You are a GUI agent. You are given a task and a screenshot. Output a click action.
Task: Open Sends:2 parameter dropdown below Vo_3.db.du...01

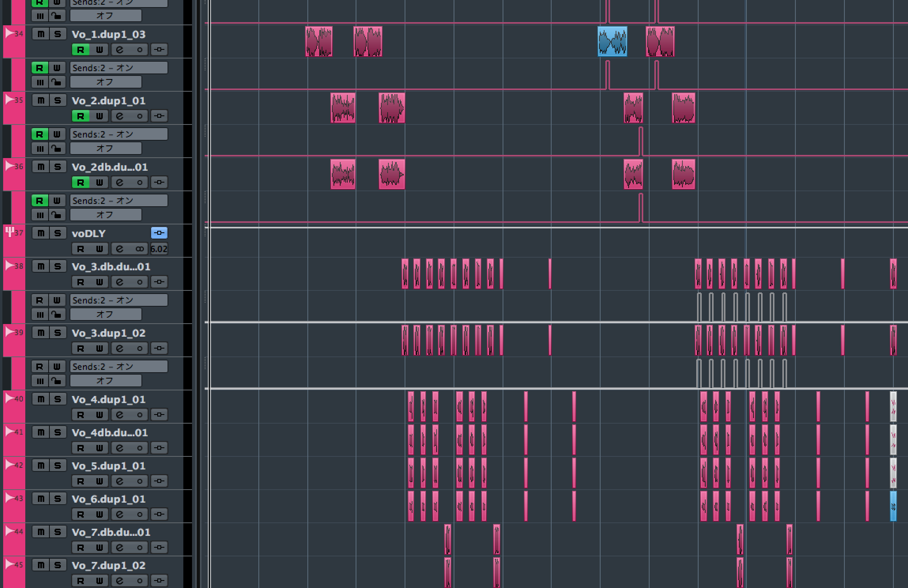pyautogui.click(x=119, y=300)
